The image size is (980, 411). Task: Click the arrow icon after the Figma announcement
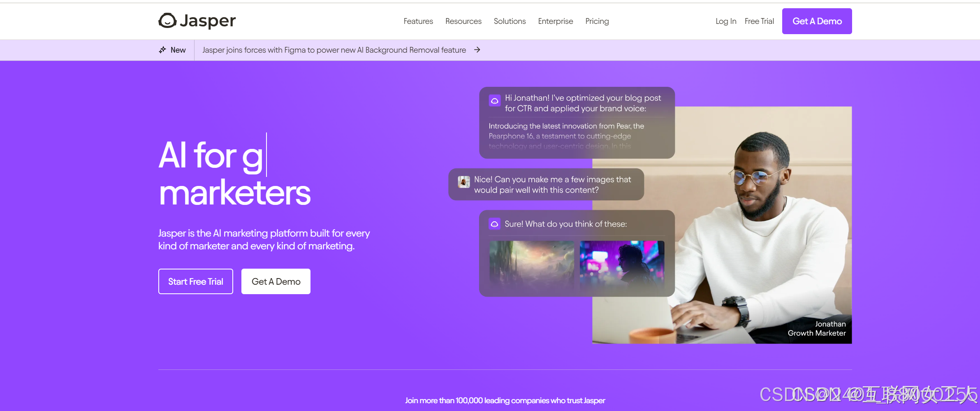(477, 50)
